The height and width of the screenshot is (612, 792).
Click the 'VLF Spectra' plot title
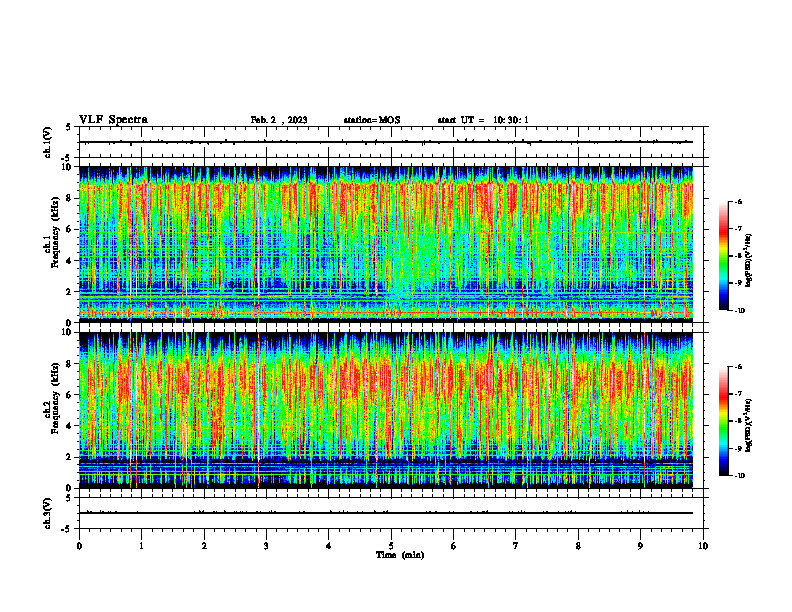tap(113, 120)
